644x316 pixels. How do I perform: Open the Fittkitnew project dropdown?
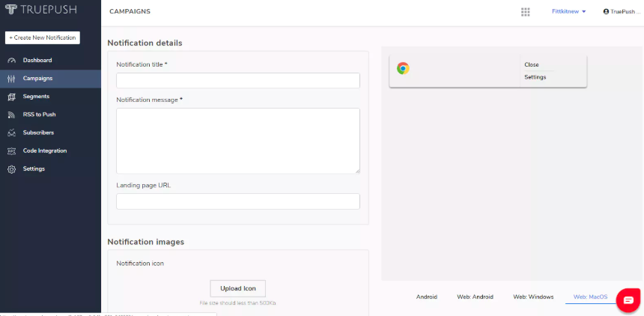pos(568,11)
